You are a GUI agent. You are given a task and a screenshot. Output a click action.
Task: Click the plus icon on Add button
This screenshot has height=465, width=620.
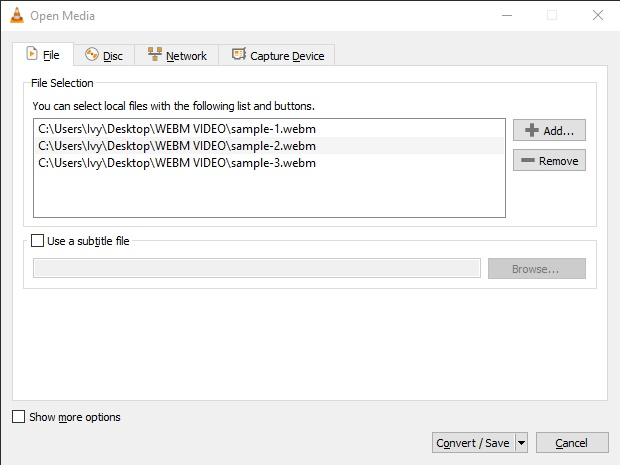point(532,130)
